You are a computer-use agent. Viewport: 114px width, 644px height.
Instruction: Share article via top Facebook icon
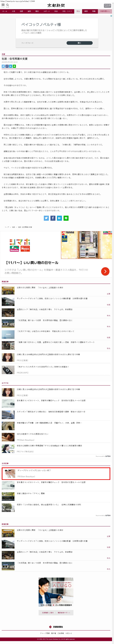(x=7, y=66)
